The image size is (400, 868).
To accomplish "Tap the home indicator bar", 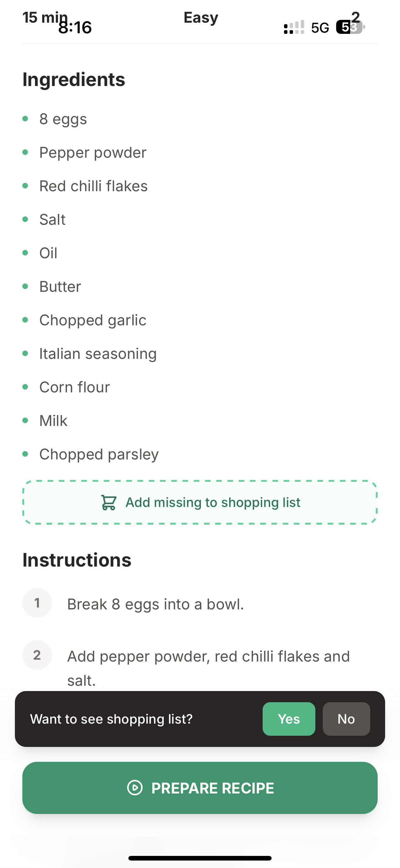I will 200,858.
